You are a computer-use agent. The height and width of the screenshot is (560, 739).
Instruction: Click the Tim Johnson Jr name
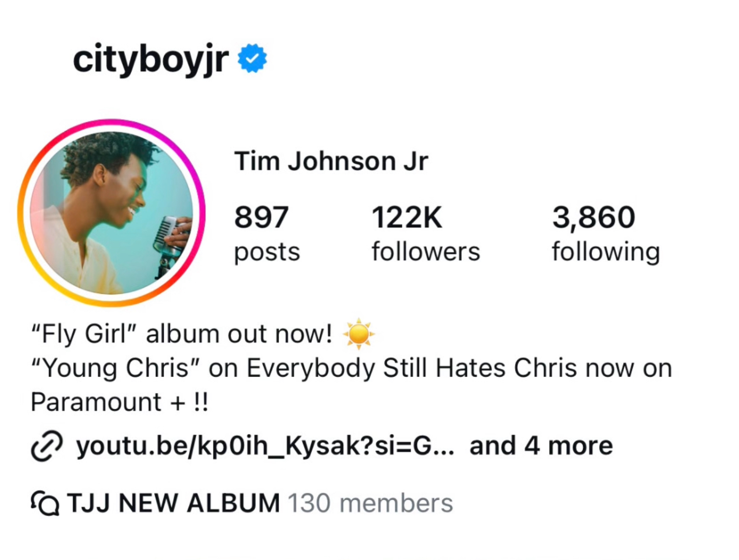coord(331,161)
